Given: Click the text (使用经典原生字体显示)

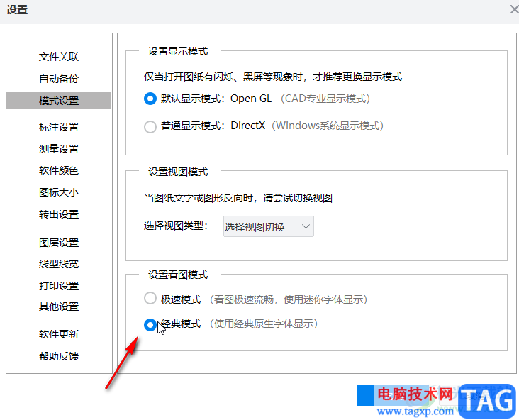Looking at the screenshot, I should (264, 324).
